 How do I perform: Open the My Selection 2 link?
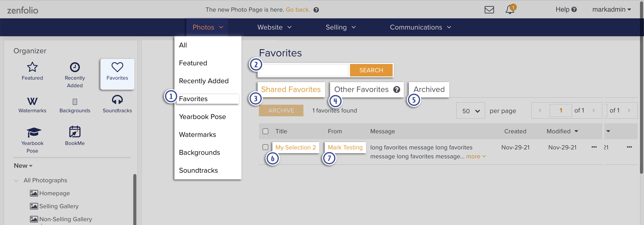coord(295,147)
